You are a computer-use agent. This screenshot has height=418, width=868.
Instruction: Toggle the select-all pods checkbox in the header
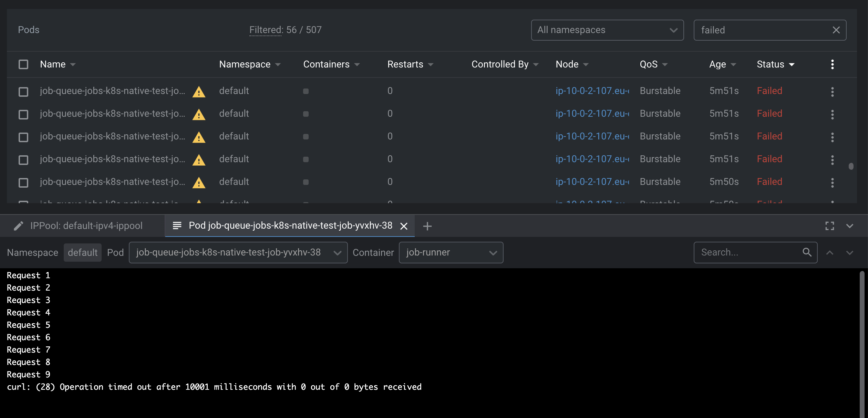[x=23, y=64]
